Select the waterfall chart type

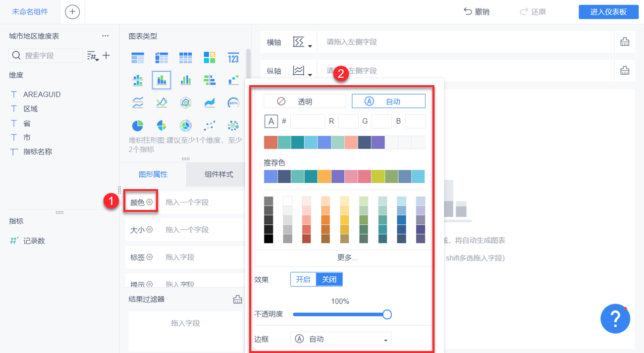233,80
